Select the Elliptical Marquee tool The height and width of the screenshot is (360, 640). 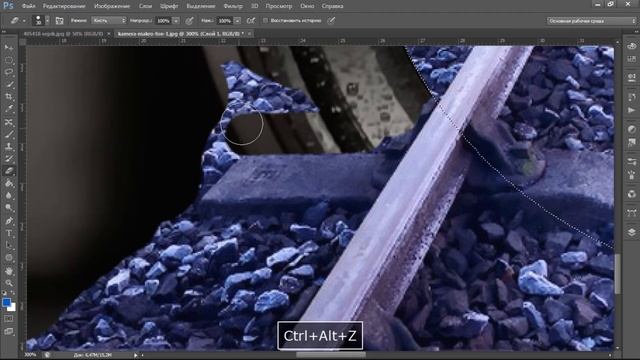click(x=9, y=60)
